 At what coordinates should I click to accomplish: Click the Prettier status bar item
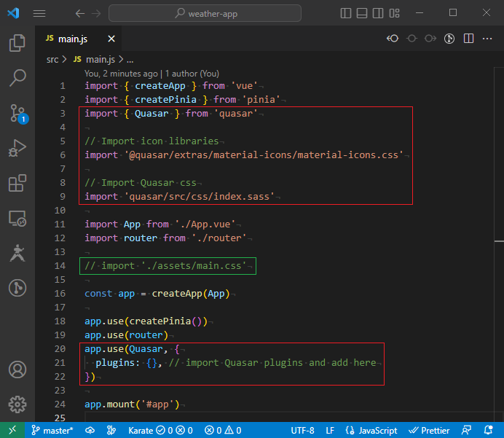[x=429, y=430]
